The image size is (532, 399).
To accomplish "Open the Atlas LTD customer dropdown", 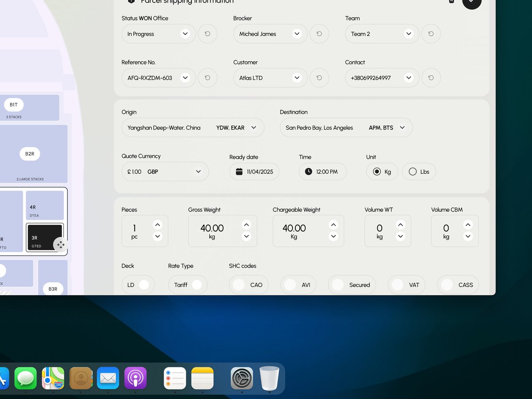I will coord(270,78).
